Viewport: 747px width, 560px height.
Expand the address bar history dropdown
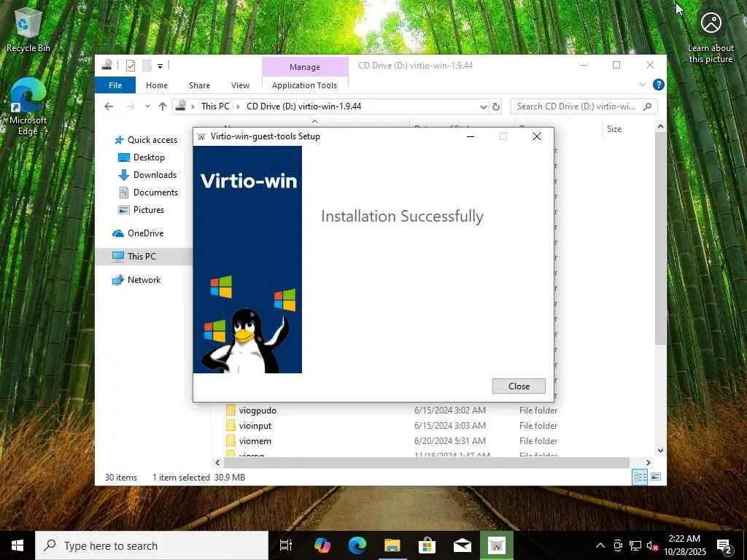(483, 106)
